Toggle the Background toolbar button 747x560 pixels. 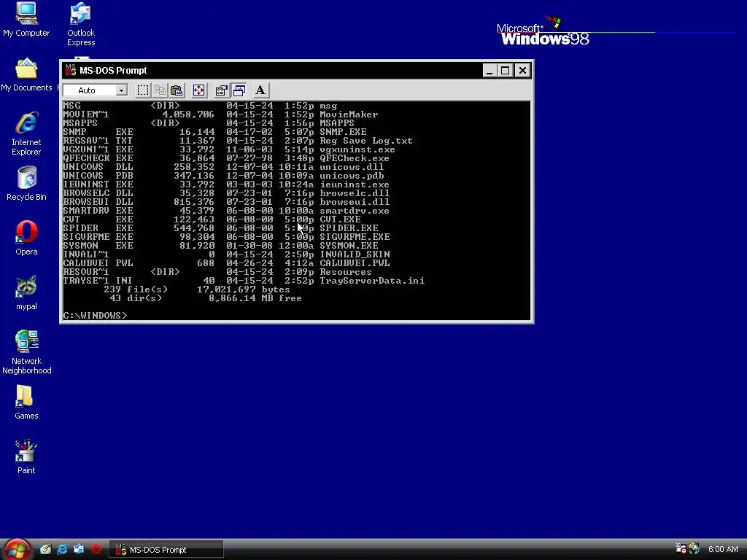click(x=239, y=90)
